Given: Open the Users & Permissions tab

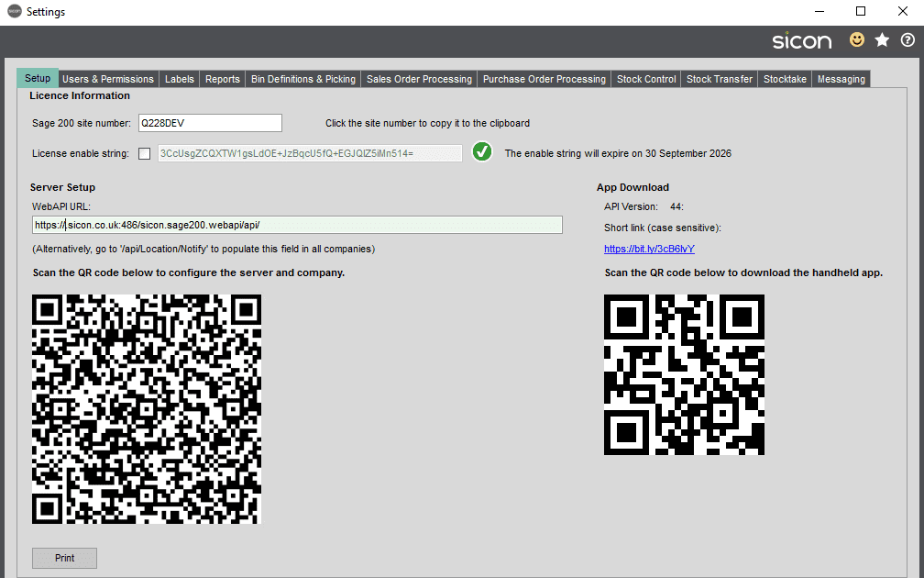Looking at the screenshot, I should (108, 79).
